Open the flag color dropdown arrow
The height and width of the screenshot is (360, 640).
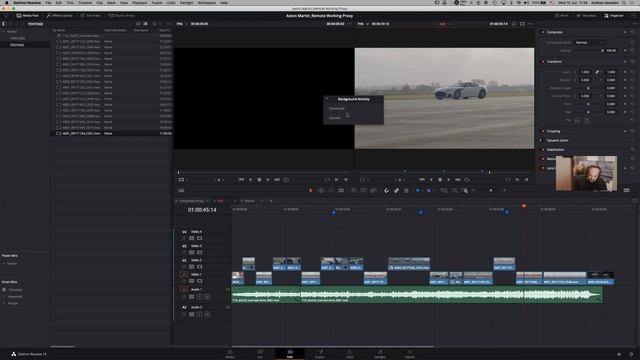pyautogui.click(x=422, y=190)
